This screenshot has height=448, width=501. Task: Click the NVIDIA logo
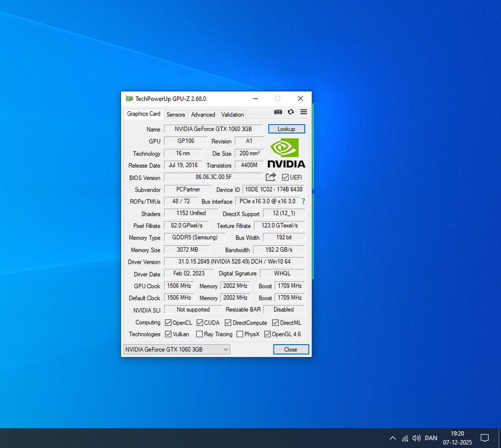286,153
